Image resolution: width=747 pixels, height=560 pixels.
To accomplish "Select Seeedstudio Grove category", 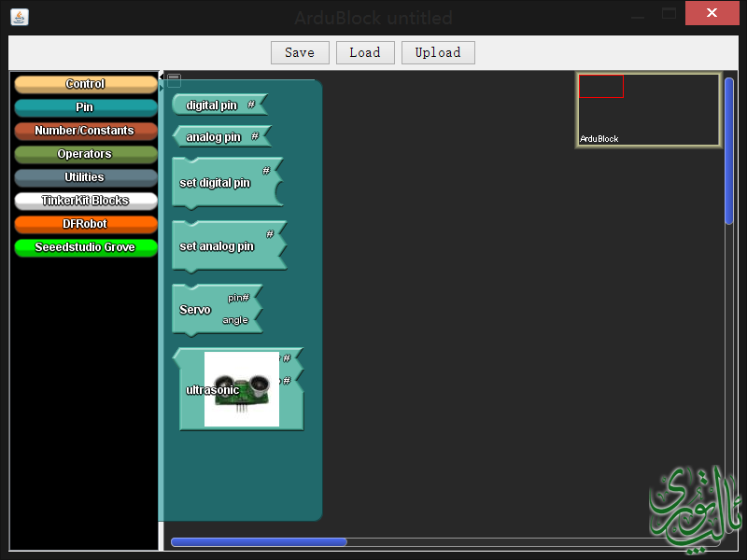I will coord(86,247).
